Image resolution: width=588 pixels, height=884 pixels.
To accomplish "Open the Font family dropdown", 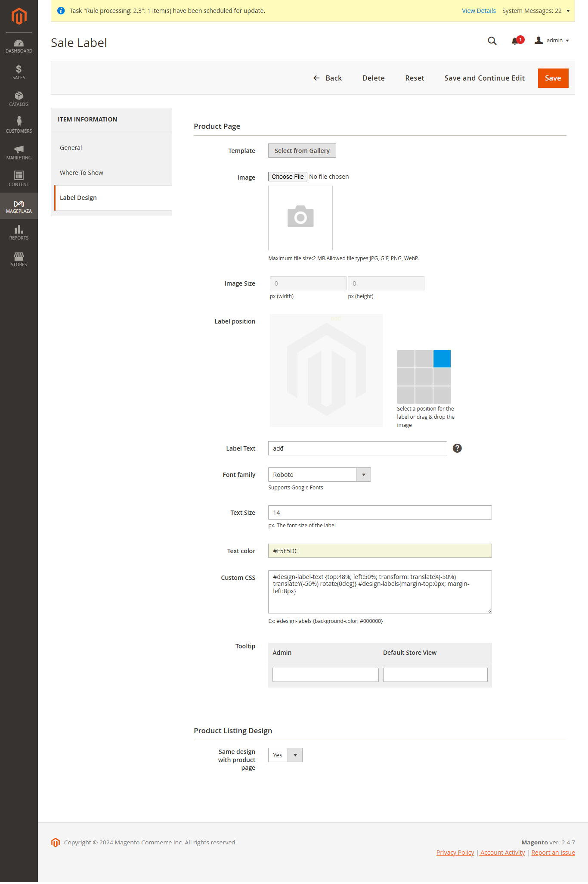I will (x=319, y=475).
